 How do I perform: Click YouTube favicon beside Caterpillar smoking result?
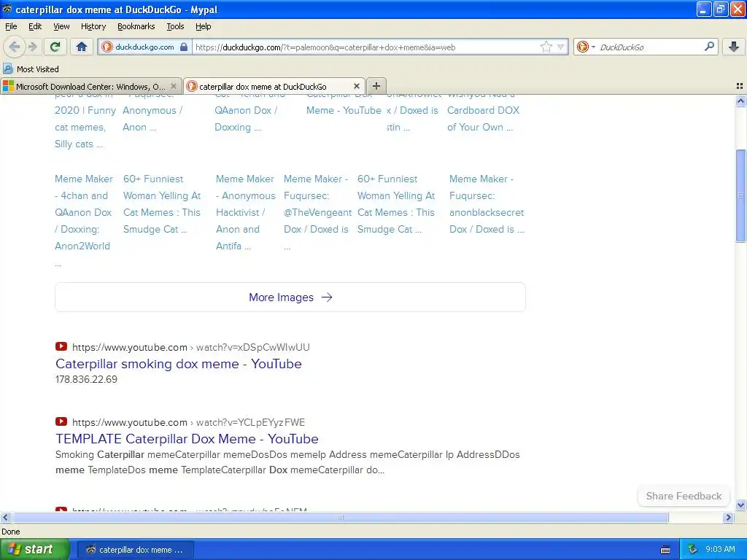tap(61, 346)
